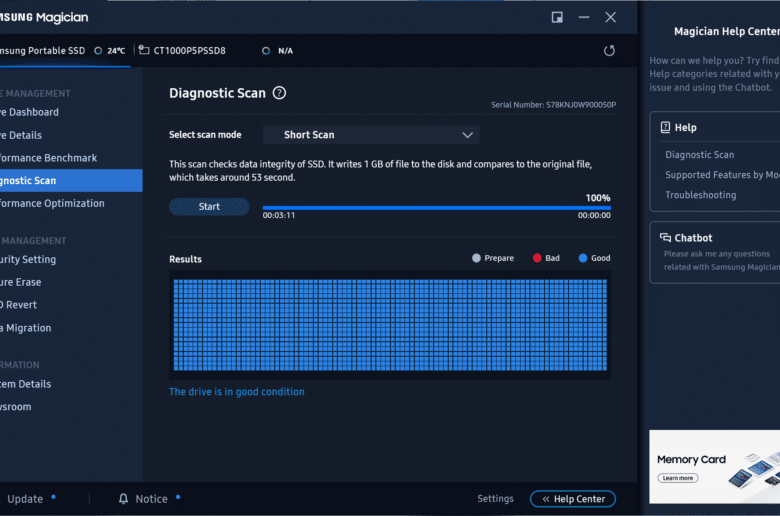Open PSID Revert in the sidebar
780x516 pixels.
click(18, 305)
